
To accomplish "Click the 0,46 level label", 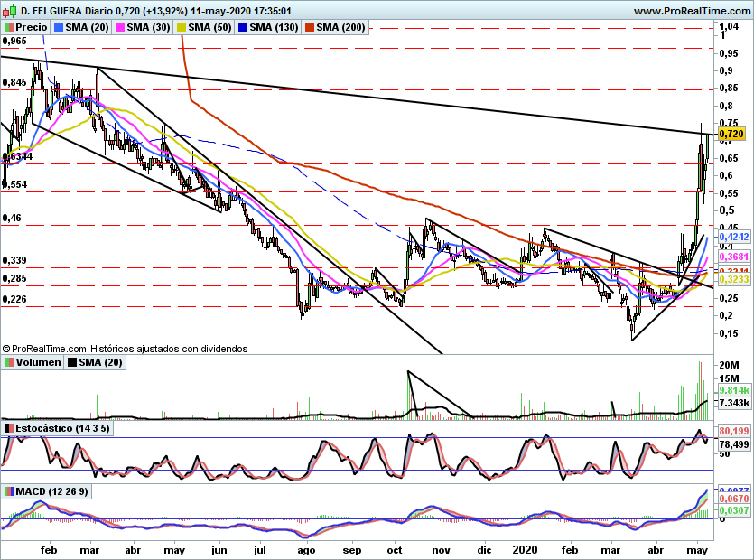I will (x=12, y=218).
